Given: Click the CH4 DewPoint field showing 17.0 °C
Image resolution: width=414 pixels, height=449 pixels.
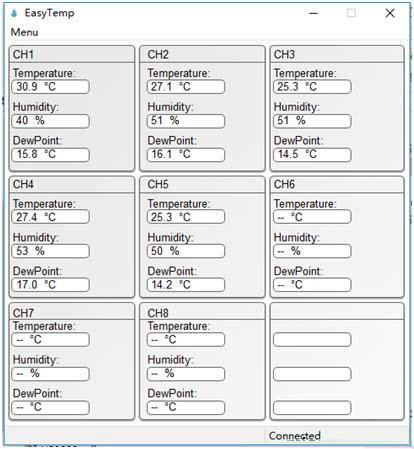Looking at the screenshot, I should pyautogui.click(x=51, y=285).
